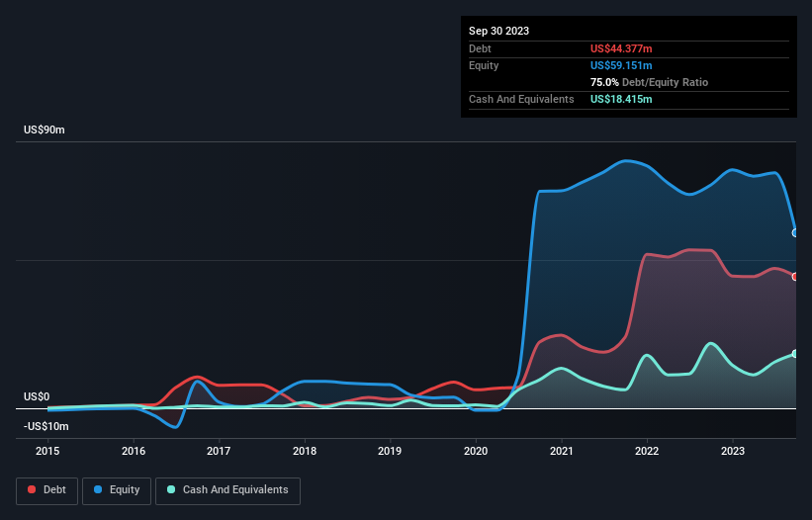This screenshot has height=520, width=812.
Task: Click the -US$10m y-axis label
Action: [46, 426]
